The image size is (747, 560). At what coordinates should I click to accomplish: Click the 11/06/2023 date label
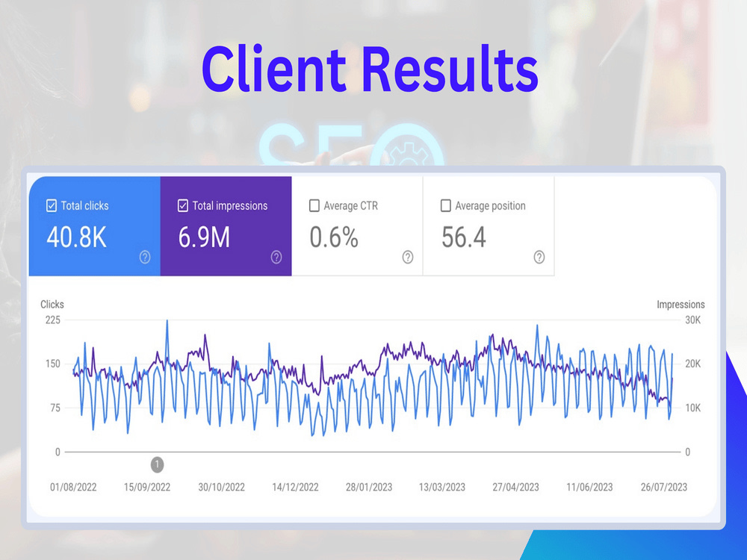590,487
